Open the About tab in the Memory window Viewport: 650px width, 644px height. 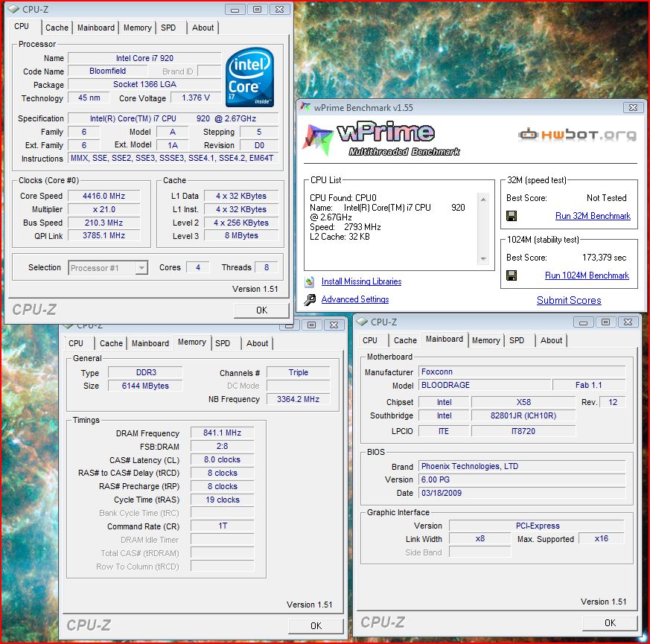[257, 343]
